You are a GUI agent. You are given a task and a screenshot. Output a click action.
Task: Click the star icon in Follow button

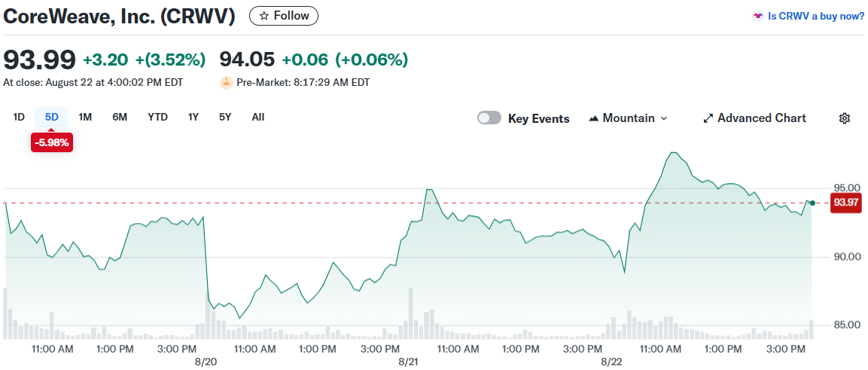coord(263,16)
